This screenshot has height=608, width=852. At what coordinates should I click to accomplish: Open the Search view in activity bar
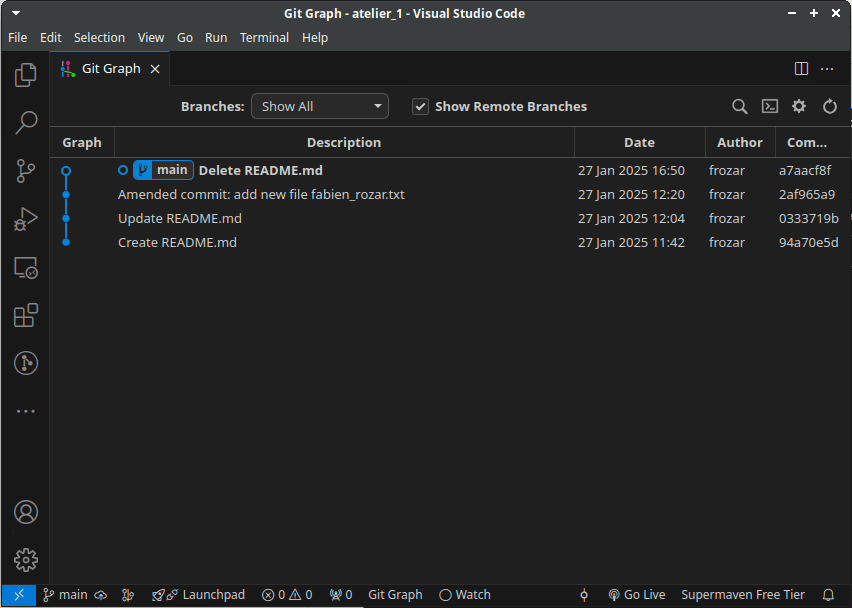click(x=26, y=122)
